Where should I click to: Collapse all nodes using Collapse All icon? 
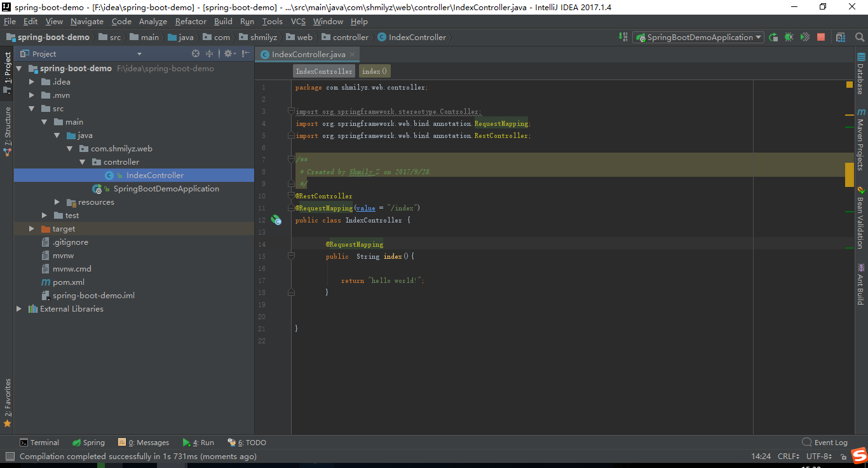pos(210,53)
